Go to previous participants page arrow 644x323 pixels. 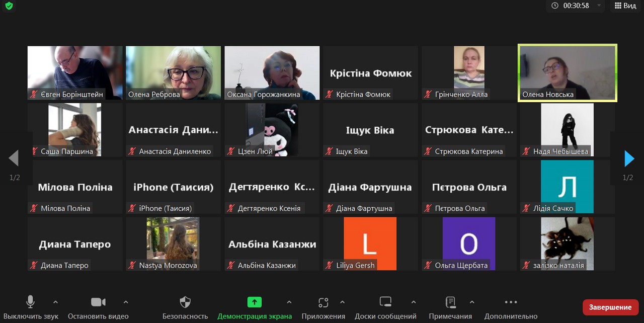(x=14, y=158)
